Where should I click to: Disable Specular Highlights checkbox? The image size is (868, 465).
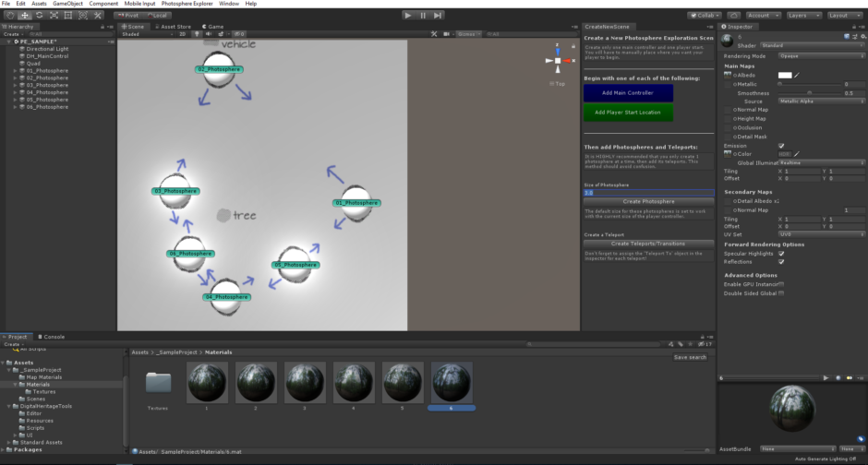(x=781, y=253)
